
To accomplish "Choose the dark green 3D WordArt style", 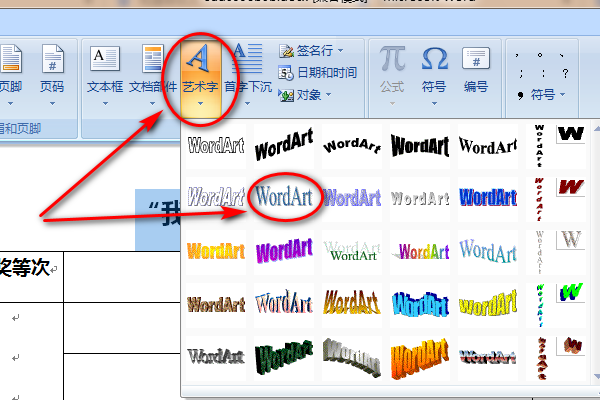I will 284,358.
